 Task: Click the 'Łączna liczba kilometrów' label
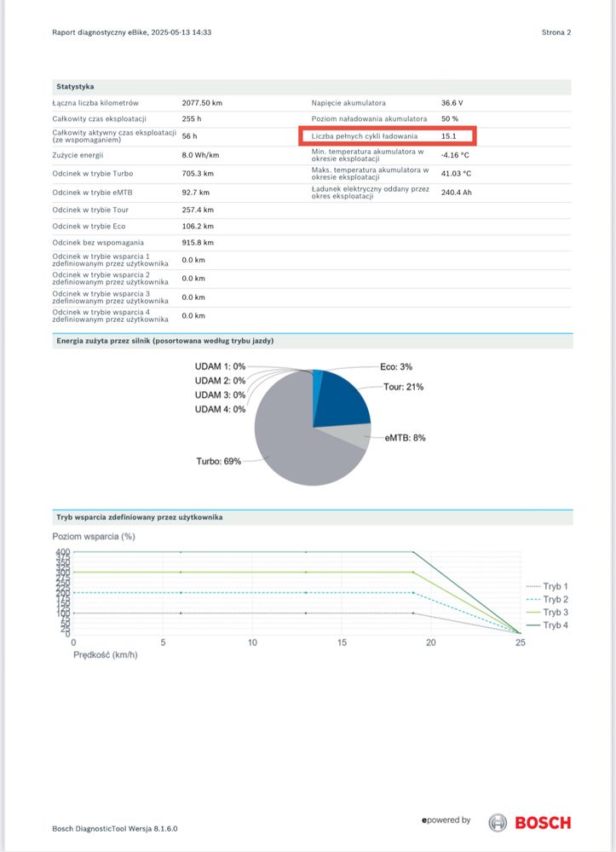(x=95, y=103)
